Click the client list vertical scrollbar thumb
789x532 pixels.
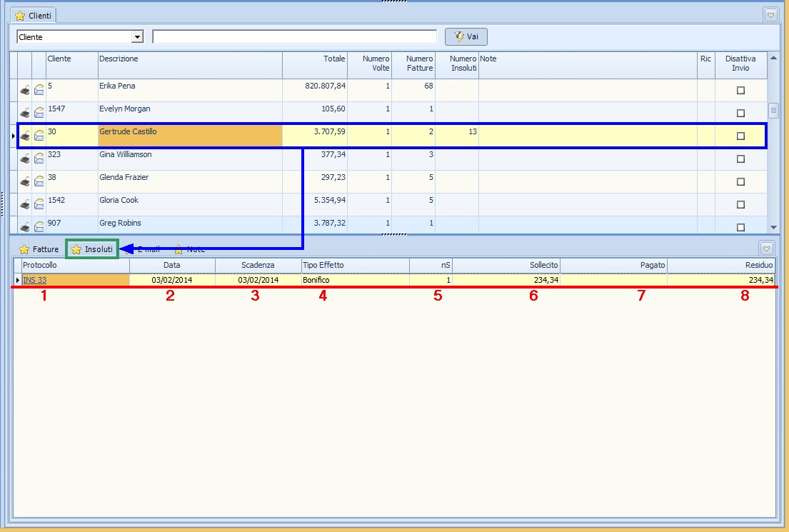(x=773, y=111)
